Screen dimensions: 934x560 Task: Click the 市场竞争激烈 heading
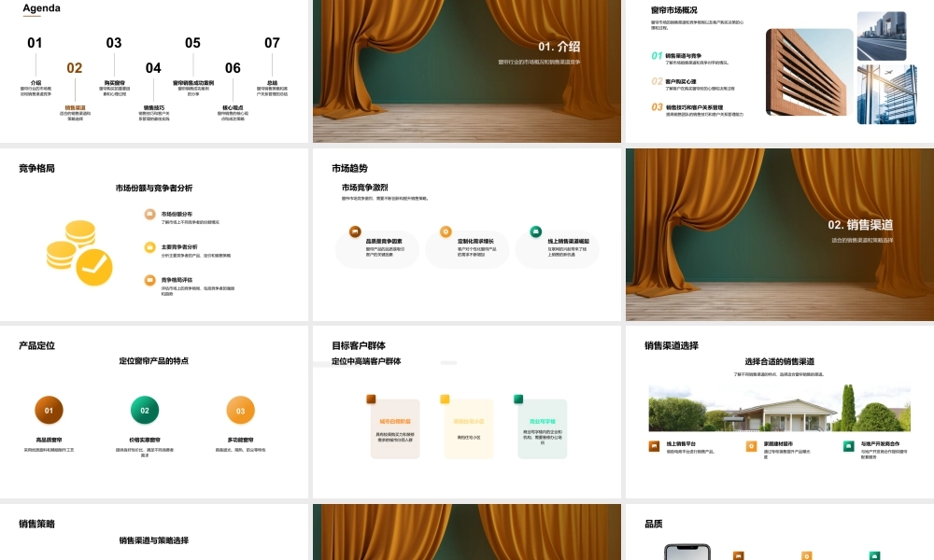364,188
